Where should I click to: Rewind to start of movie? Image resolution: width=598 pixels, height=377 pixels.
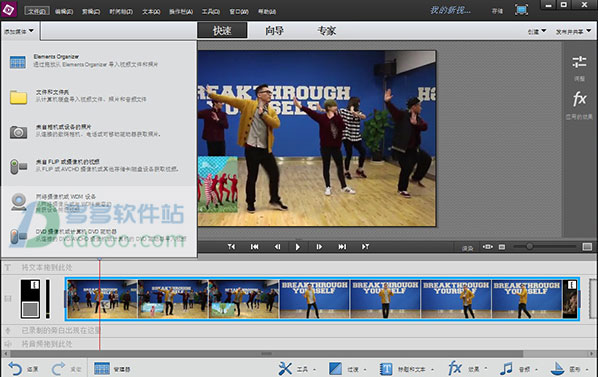[254, 247]
